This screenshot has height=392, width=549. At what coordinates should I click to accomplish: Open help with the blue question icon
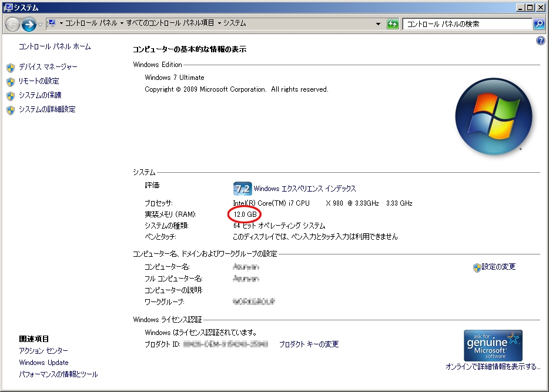pyautogui.click(x=541, y=41)
